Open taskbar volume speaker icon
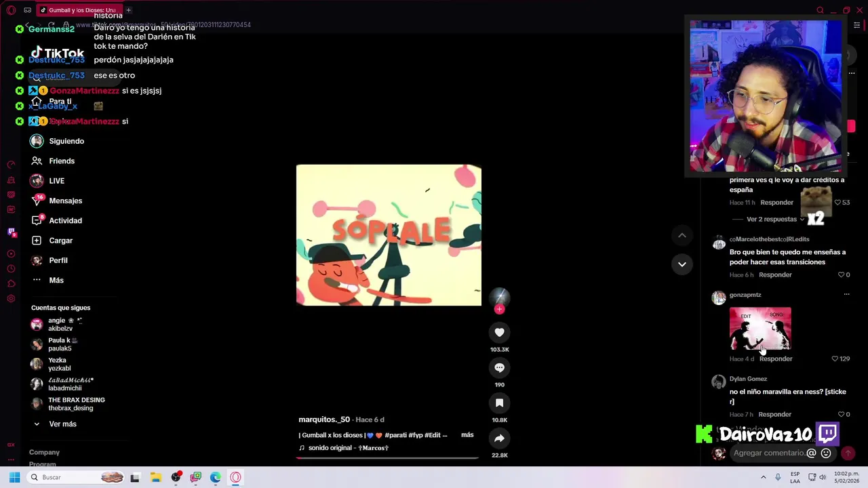 (x=823, y=477)
